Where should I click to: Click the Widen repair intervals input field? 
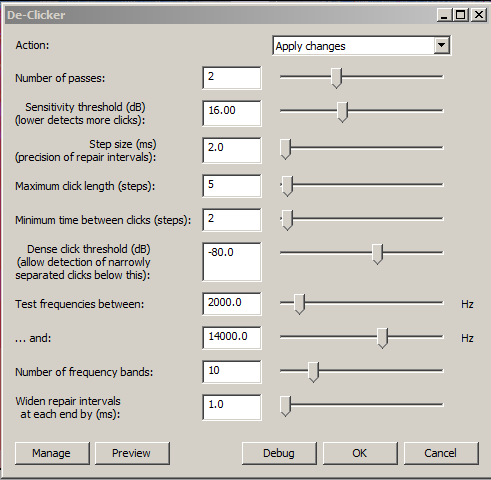coord(232,407)
